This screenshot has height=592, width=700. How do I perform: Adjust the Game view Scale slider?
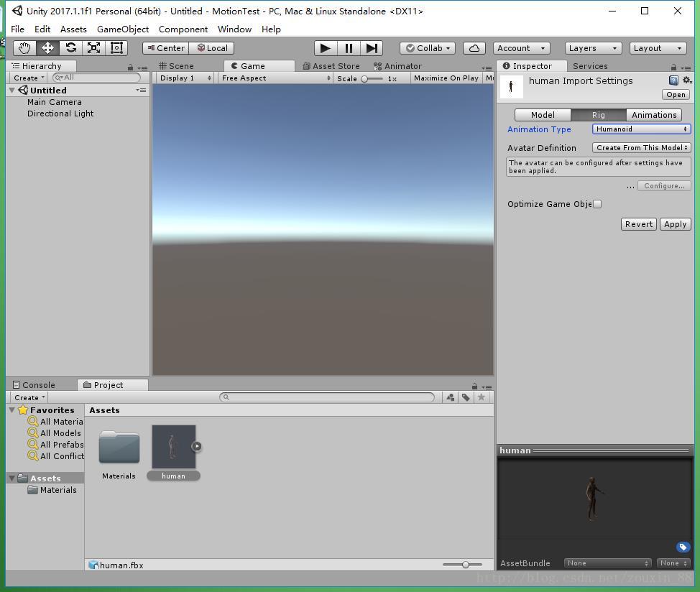tap(372, 78)
